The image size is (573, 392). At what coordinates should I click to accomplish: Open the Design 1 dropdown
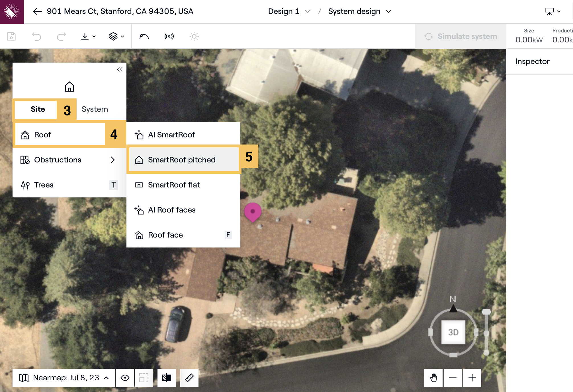(289, 11)
